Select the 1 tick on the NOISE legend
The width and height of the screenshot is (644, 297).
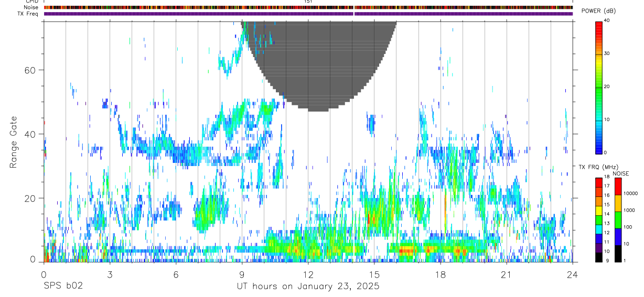[625, 261]
